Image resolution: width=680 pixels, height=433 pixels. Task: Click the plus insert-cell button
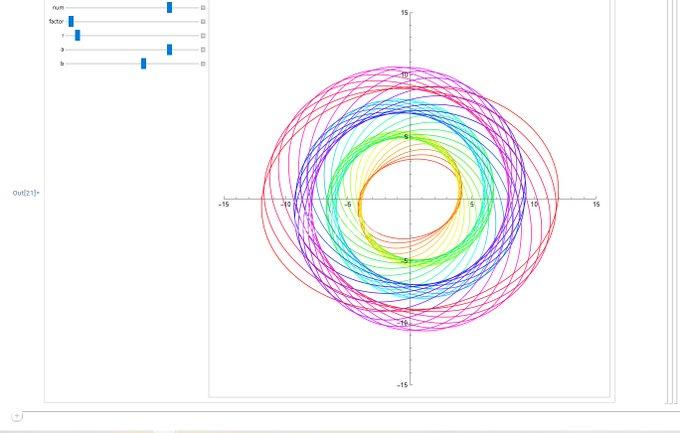[x=16, y=415]
